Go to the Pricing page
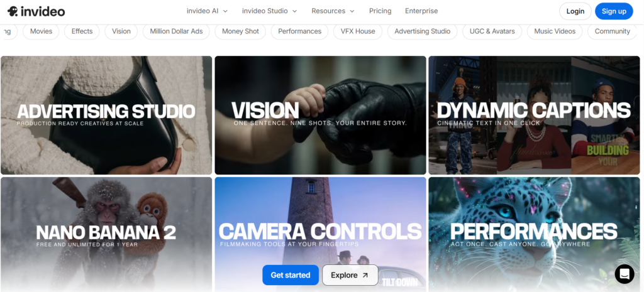The width and height of the screenshot is (644, 292). (x=380, y=11)
